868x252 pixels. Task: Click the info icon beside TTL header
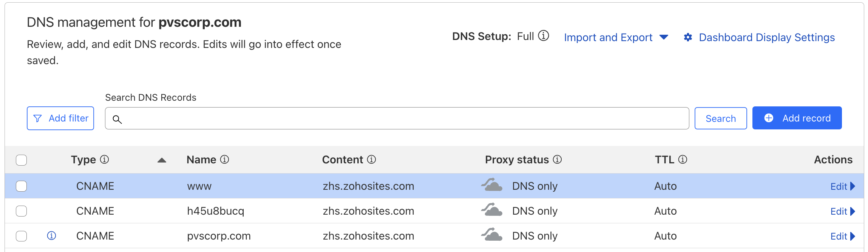click(683, 160)
